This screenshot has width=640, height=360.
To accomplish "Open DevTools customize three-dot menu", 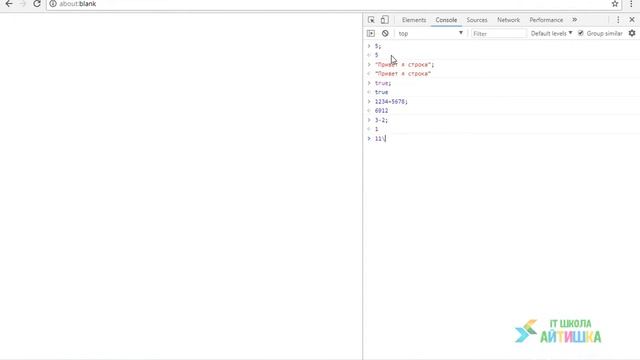I will click(x=618, y=20).
